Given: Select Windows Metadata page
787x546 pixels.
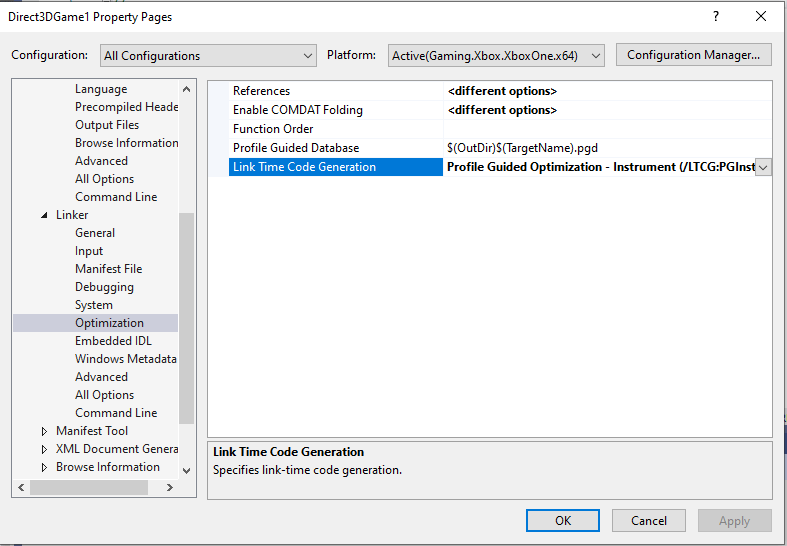Looking at the screenshot, I should click(x=125, y=359).
